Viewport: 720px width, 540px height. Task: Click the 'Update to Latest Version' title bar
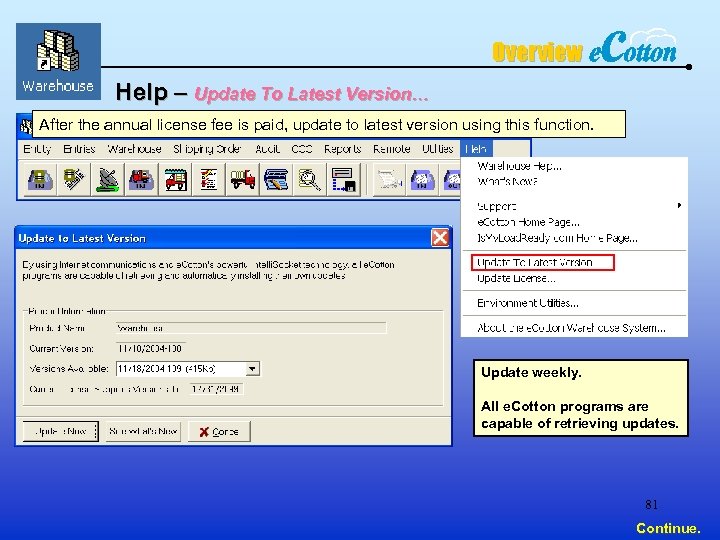click(x=234, y=238)
